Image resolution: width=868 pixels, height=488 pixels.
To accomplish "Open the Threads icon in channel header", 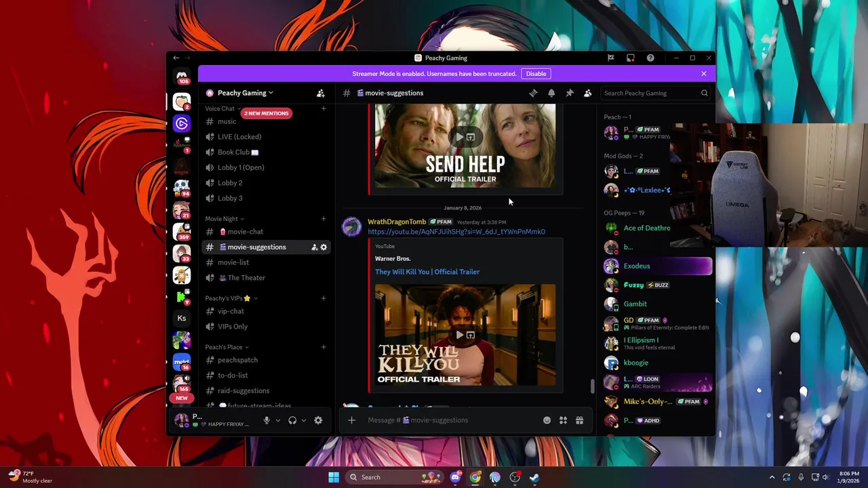I will [533, 93].
